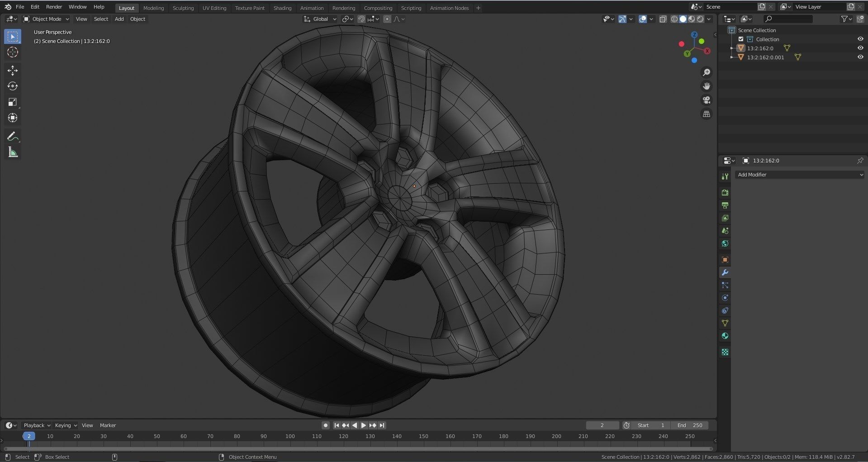
Task: Open the viewport shading options dropdown
Action: [x=709, y=19]
